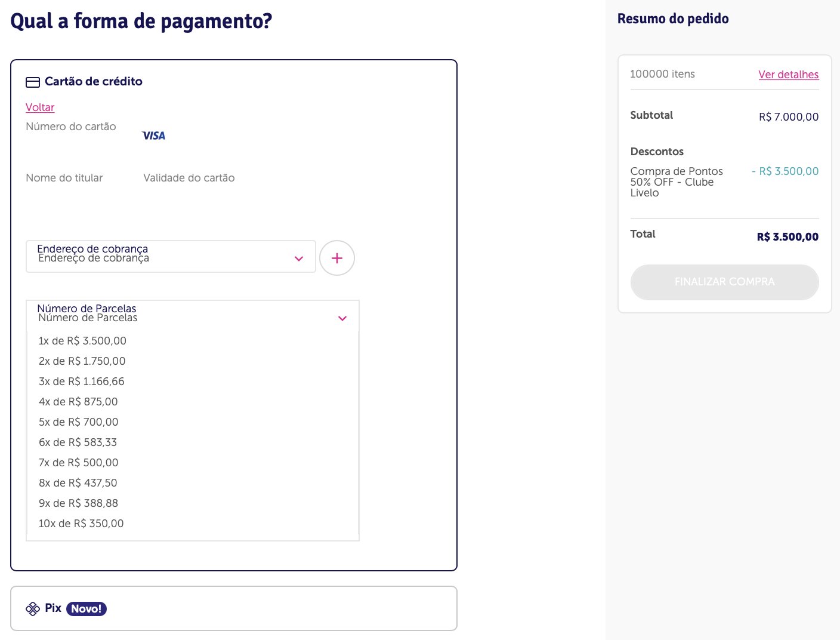The image size is (840, 640).
Task: Click the Qual a forma de pagamento? heading
Action: (x=141, y=21)
